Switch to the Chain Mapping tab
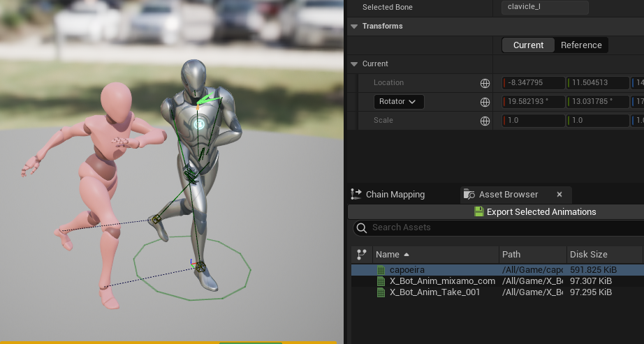This screenshot has height=344, width=644. point(388,195)
